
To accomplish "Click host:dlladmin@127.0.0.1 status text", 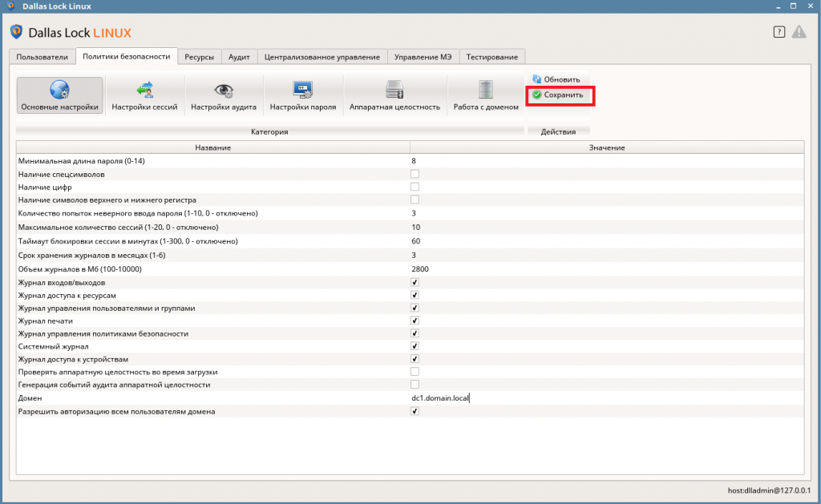I will click(769, 490).
